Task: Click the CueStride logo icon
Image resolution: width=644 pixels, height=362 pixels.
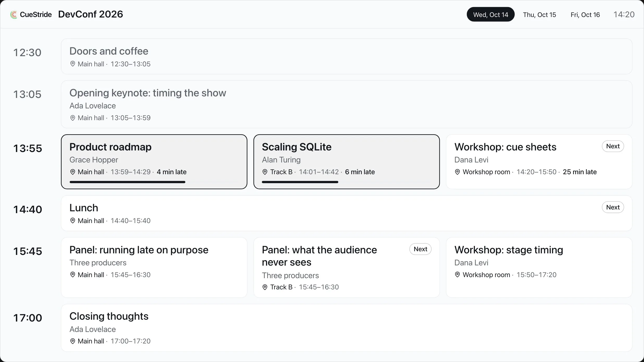Action: pos(14,15)
